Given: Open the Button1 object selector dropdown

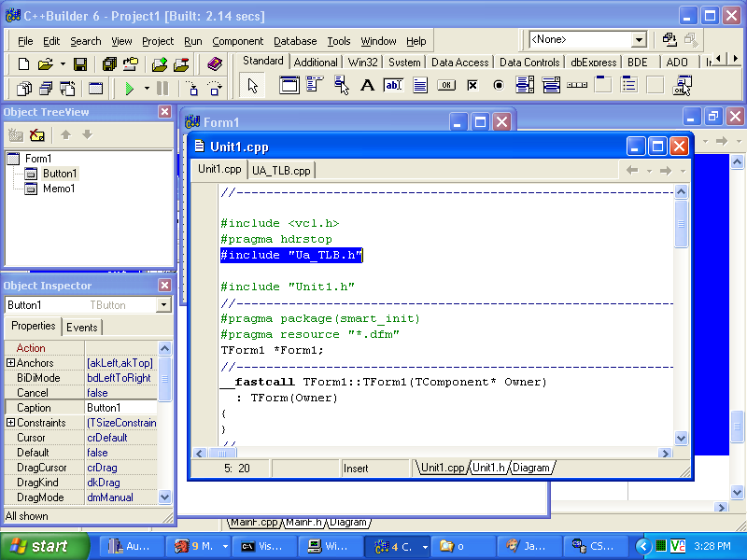Looking at the screenshot, I should pos(163,305).
